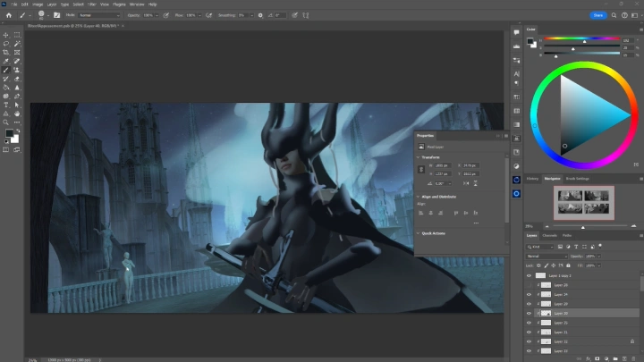Viewport: 644px width, 362px height.
Task: Select the History Brush tool
Action: pyautogui.click(x=5, y=79)
